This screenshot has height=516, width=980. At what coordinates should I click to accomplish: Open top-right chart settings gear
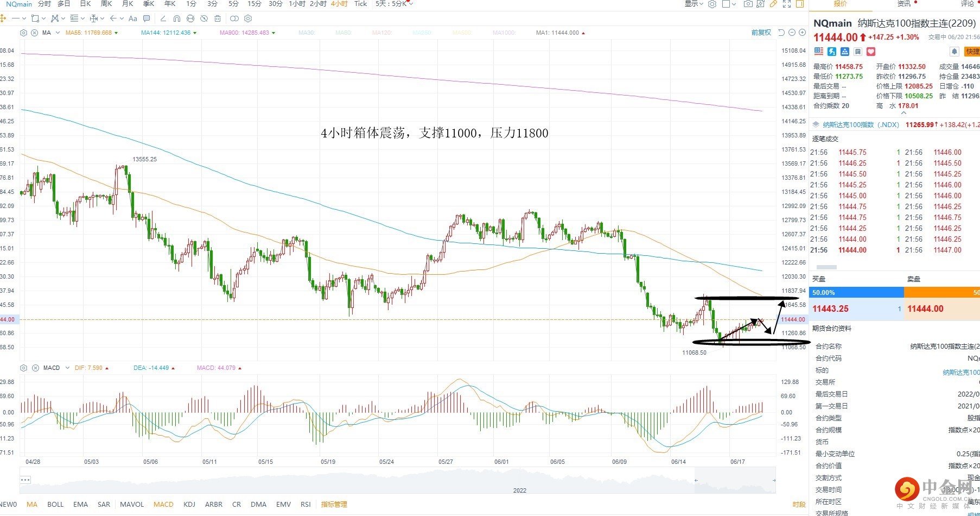(712, 4)
